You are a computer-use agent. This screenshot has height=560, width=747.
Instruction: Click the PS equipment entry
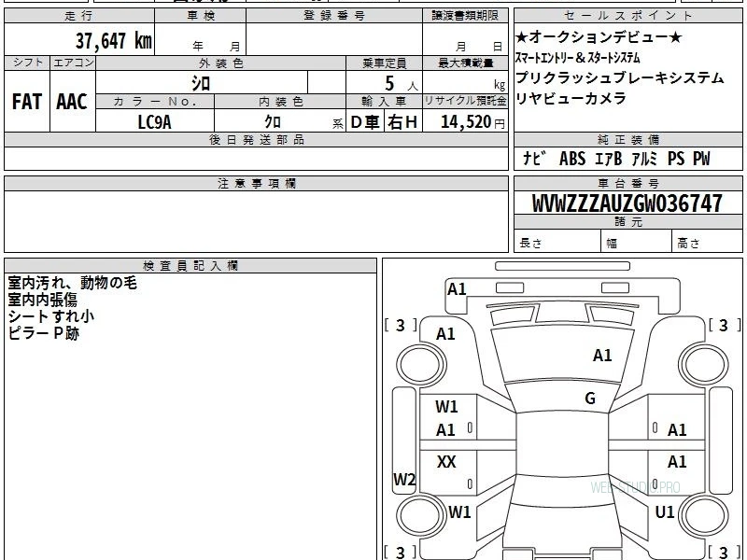[x=676, y=159]
